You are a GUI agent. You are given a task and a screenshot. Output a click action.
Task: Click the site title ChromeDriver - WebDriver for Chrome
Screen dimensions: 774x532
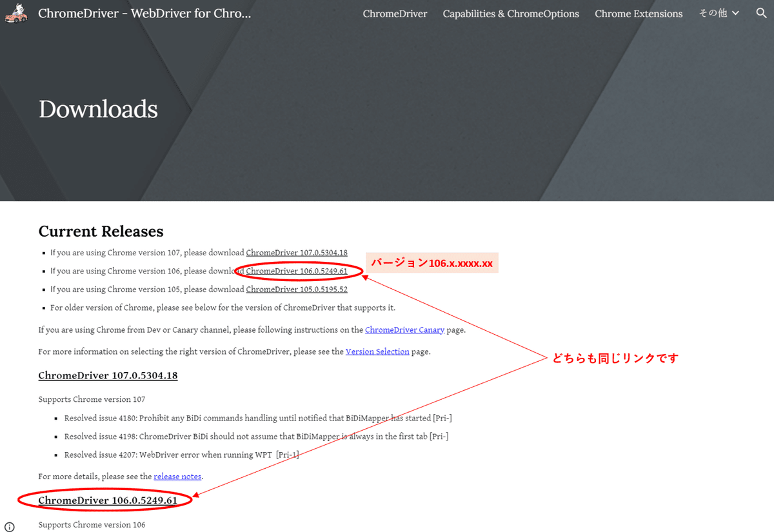(x=144, y=13)
